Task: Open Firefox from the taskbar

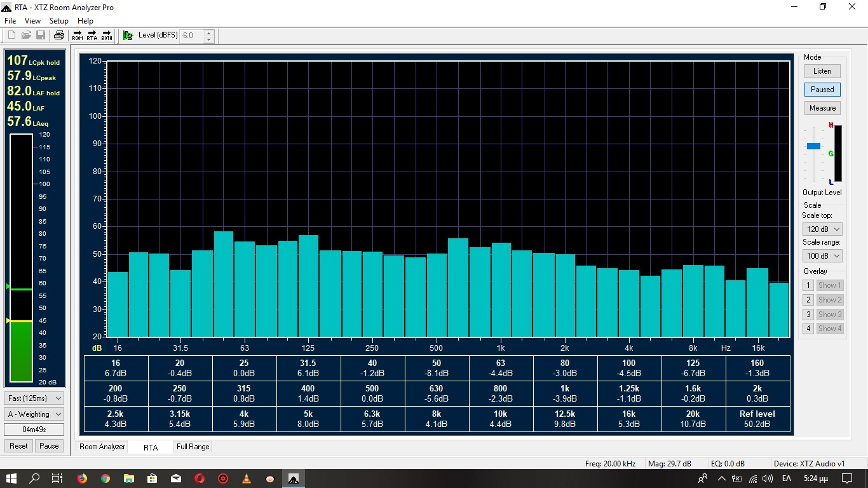Action: (82, 478)
